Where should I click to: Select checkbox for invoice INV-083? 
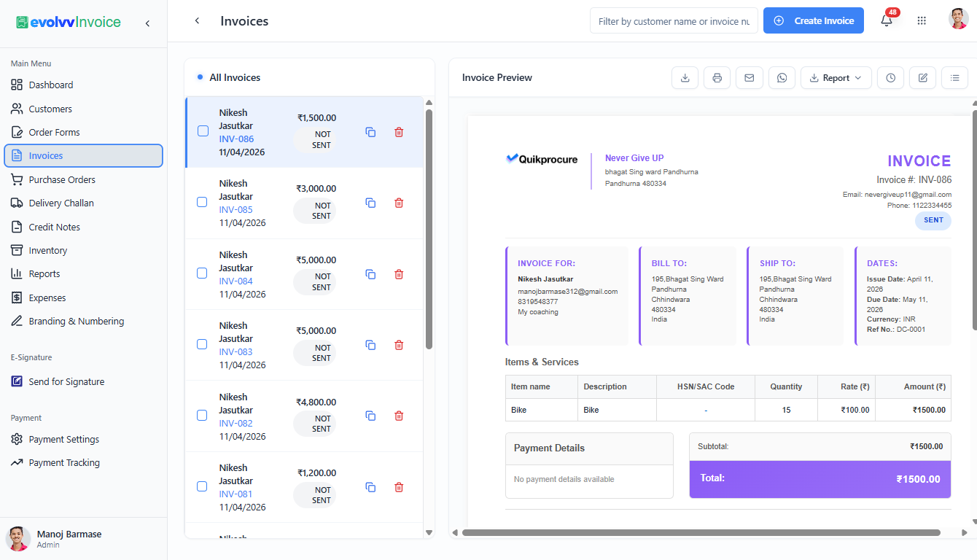pos(203,344)
